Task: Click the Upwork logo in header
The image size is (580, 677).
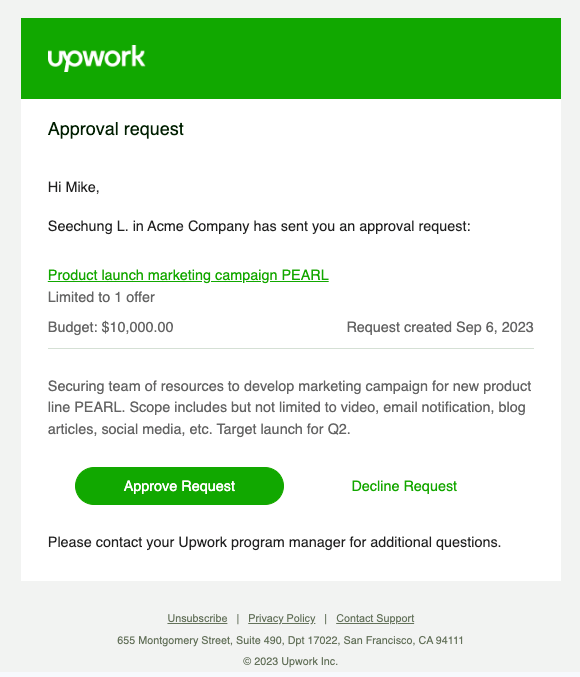Action: tap(96, 58)
